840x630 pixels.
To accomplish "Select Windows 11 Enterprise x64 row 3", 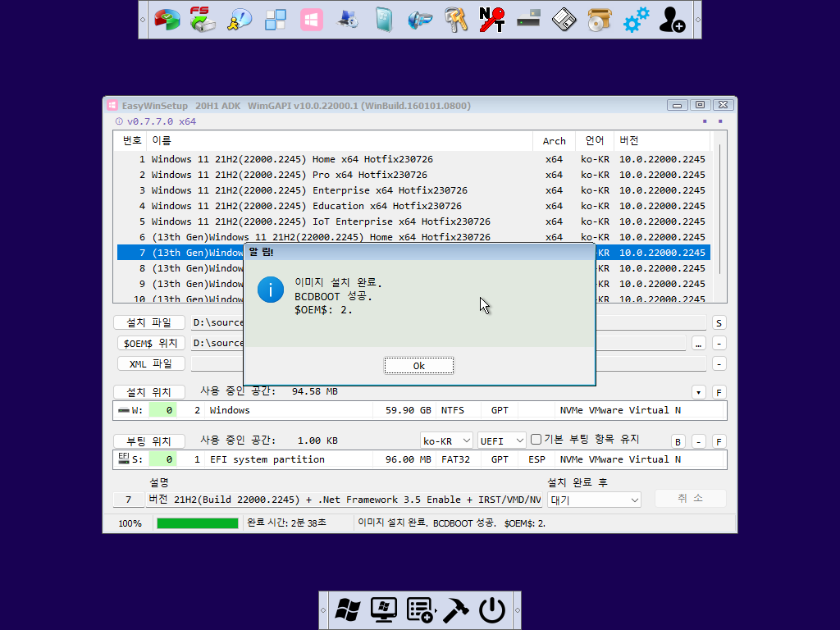I will (413, 190).
